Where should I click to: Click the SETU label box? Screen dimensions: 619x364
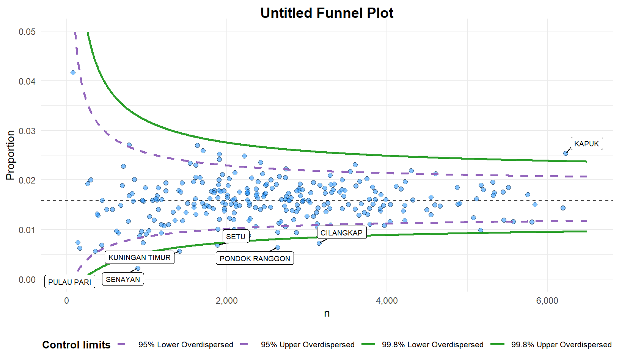coord(236,237)
